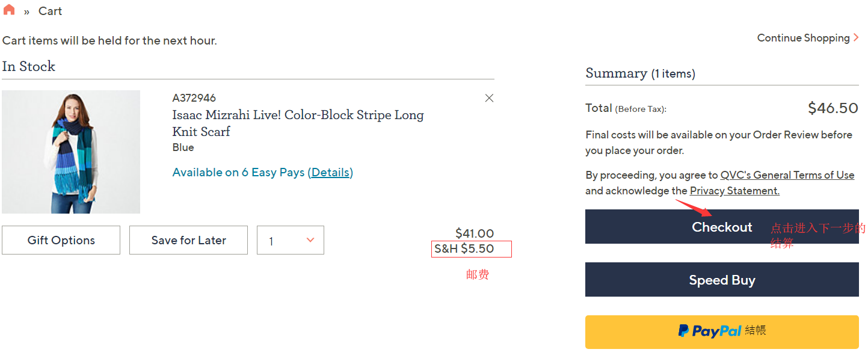Click the scarf product thumbnail image
Viewport: 868px width, 355px height.
[71, 152]
